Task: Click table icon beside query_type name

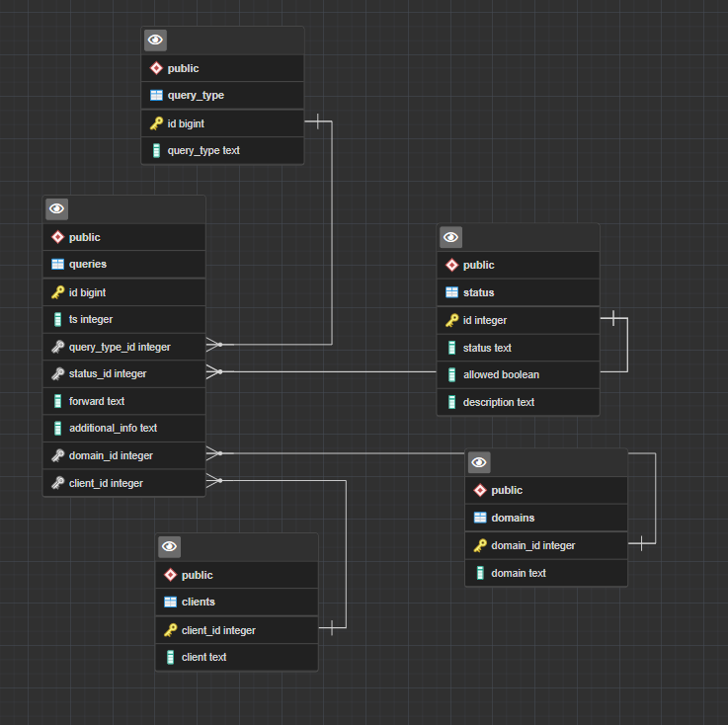Action: (x=156, y=96)
